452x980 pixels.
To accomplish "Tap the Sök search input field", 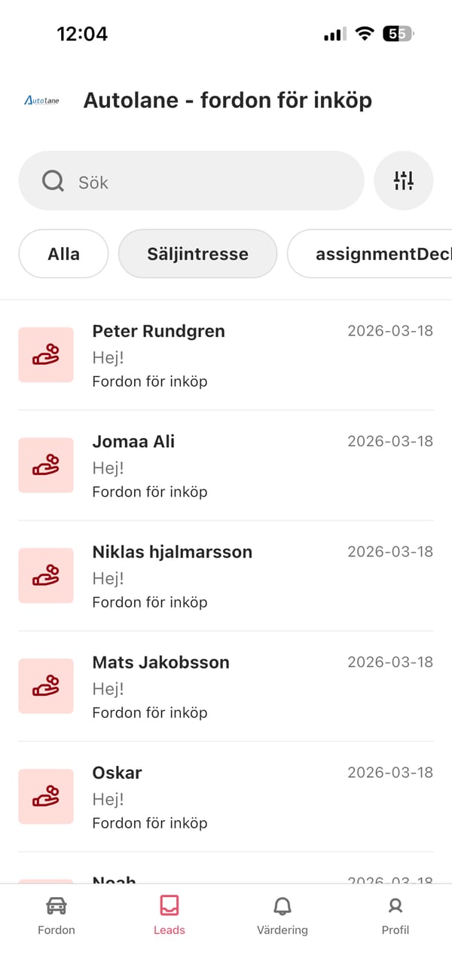I will point(188,181).
